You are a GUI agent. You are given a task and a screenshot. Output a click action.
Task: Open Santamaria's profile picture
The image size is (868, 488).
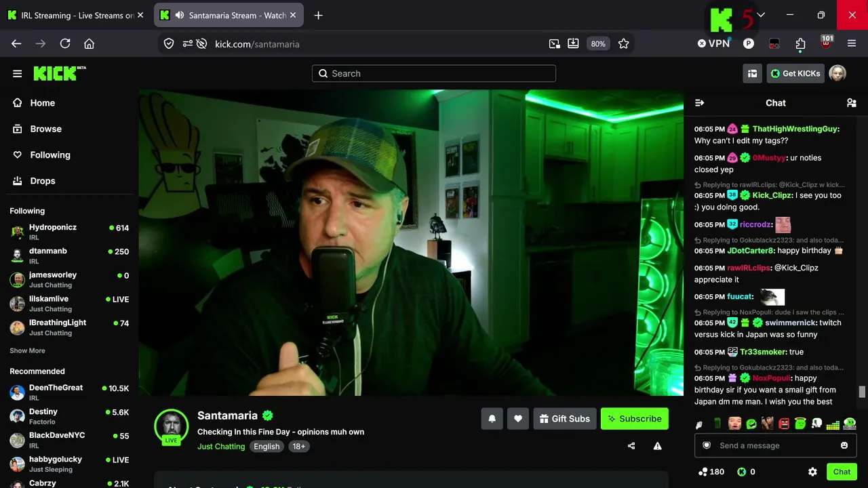click(171, 426)
